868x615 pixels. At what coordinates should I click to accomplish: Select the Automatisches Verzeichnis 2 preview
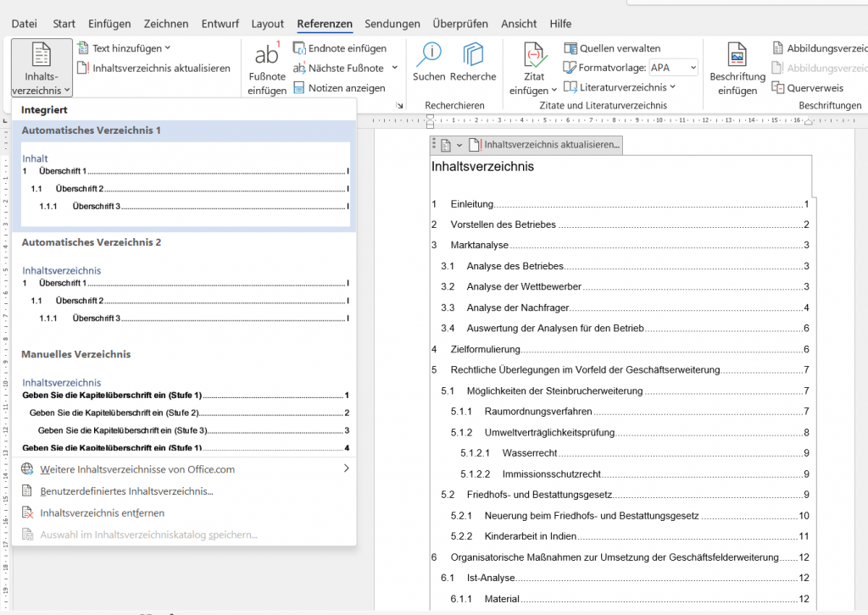coord(185,294)
